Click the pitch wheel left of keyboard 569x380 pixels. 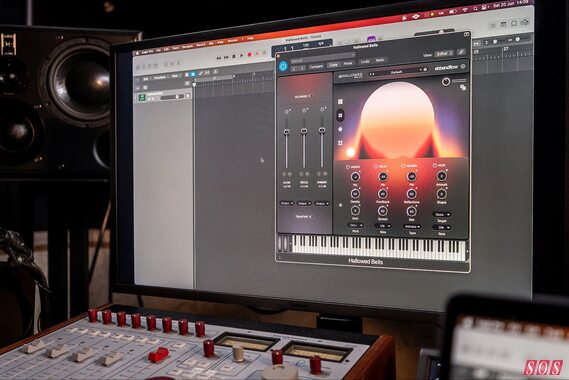pos(280,244)
